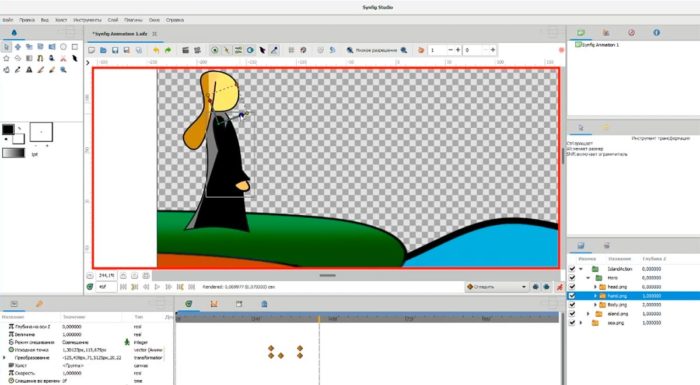The image size is (700, 385).
Task: Play the animation with the play button
Action: (157, 287)
